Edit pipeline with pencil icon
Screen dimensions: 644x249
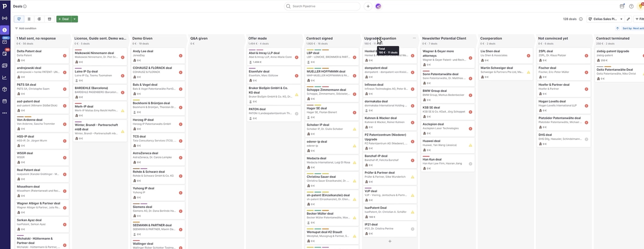pos(628,19)
